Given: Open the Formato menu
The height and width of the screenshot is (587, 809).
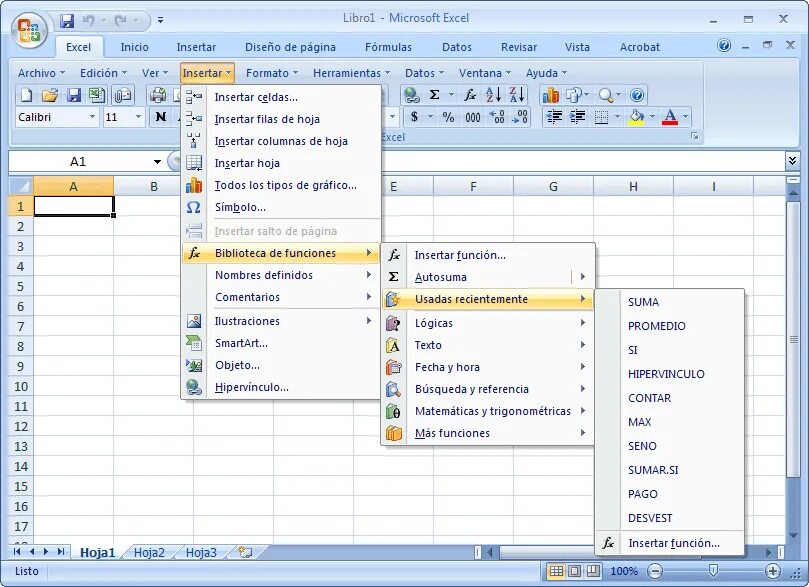Looking at the screenshot, I should (272, 73).
